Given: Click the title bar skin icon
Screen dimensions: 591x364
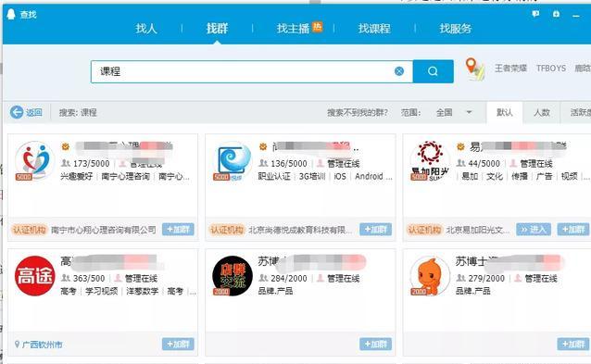Looking at the screenshot, I should pos(556,14).
